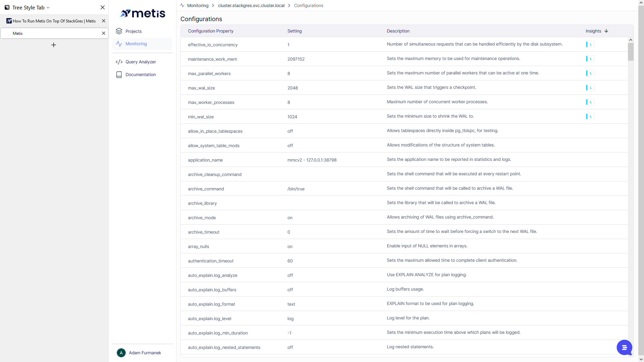Image resolution: width=644 pixels, height=362 pixels.
Task: Select the max_wal_size property row
Action: [x=404, y=88]
